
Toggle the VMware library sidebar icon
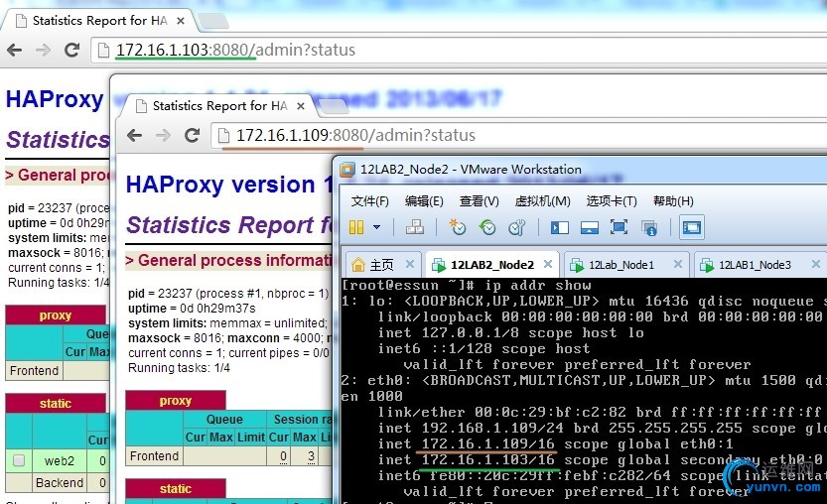coord(560,227)
